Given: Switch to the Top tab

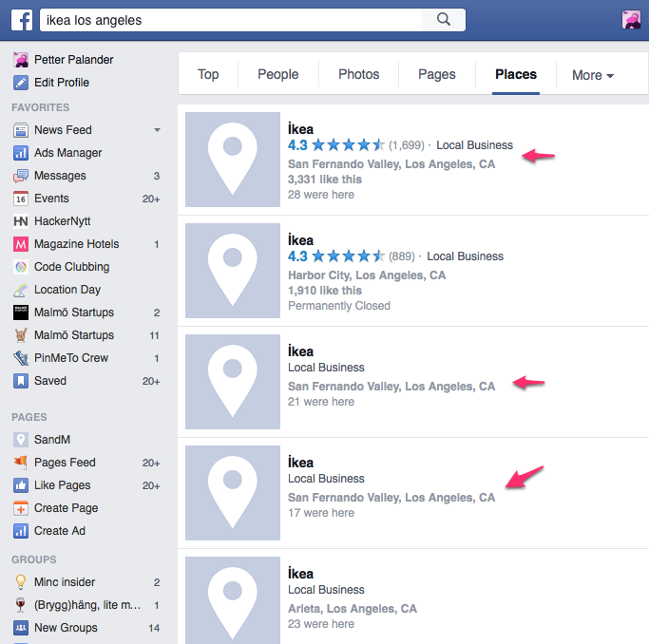Looking at the screenshot, I should tap(208, 74).
